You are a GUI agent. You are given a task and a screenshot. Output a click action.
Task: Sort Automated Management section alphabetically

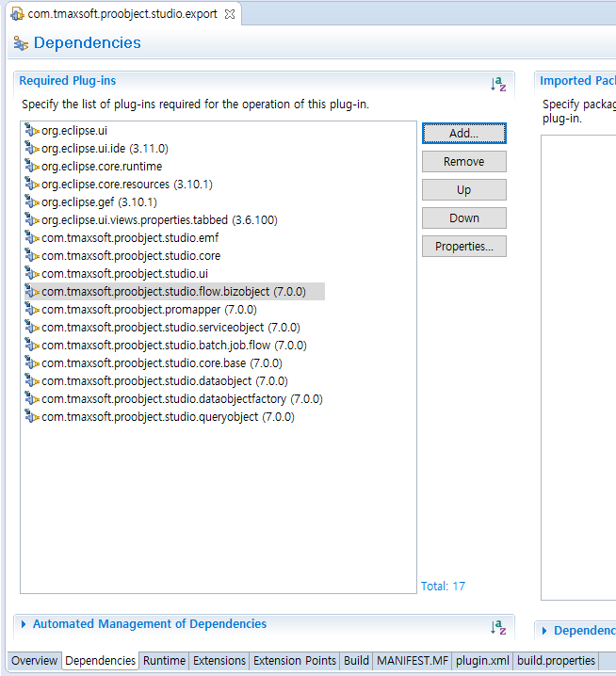click(498, 627)
